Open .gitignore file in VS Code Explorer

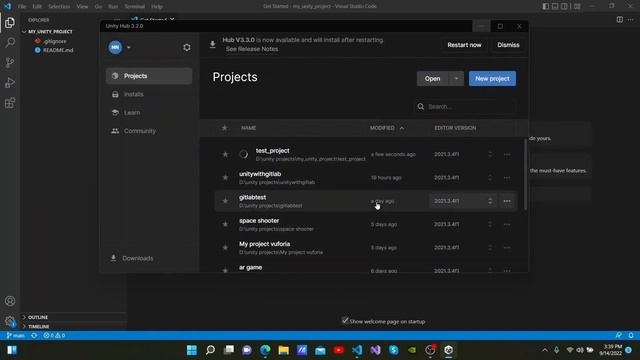click(54, 41)
